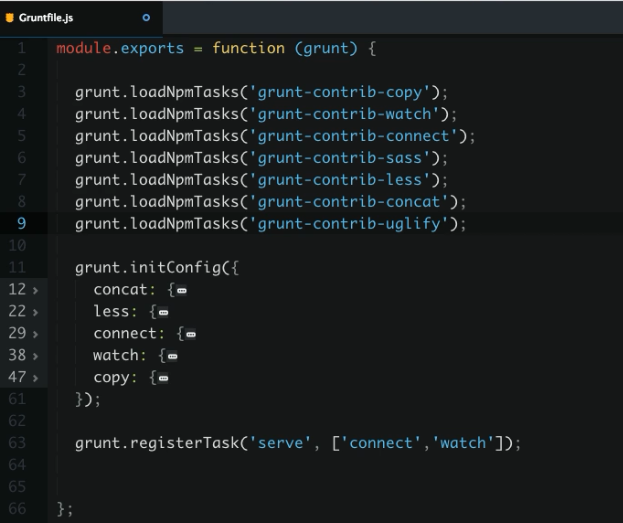Open the folded block marker after concat
This screenshot has width=623, height=523.
(x=182, y=290)
